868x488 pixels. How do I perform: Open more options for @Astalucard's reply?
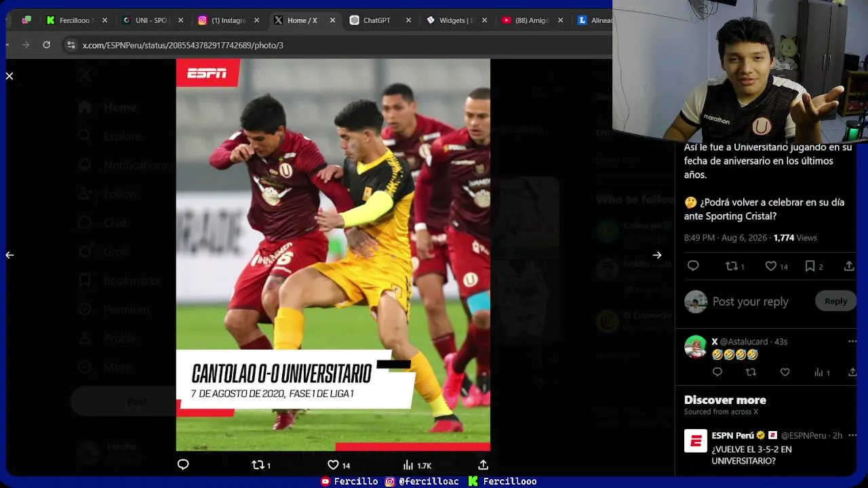coord(852,342)
